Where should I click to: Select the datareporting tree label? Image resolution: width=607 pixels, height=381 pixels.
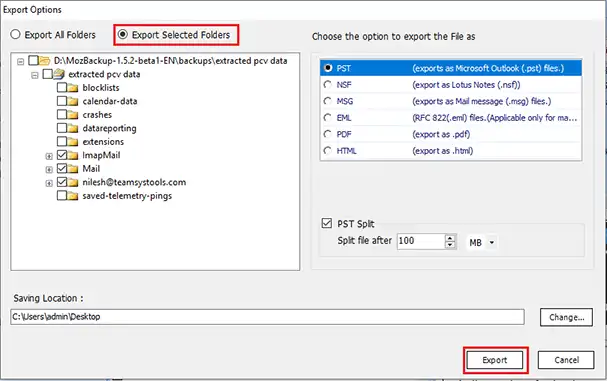(109, 128)
